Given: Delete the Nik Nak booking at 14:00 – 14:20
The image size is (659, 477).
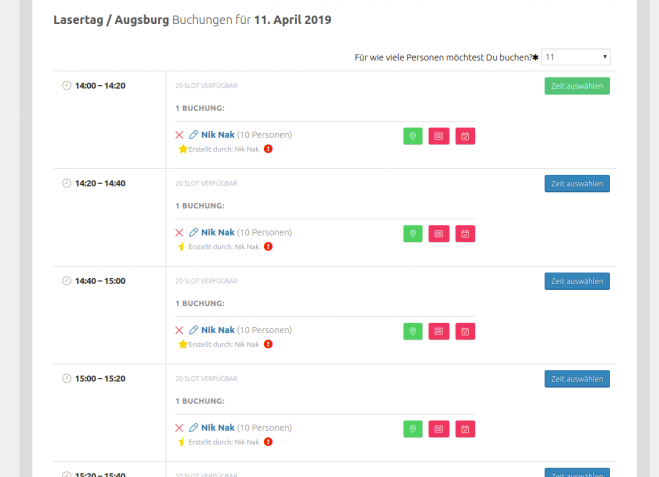Looking at the screenshot, I should tap(180, 134).
